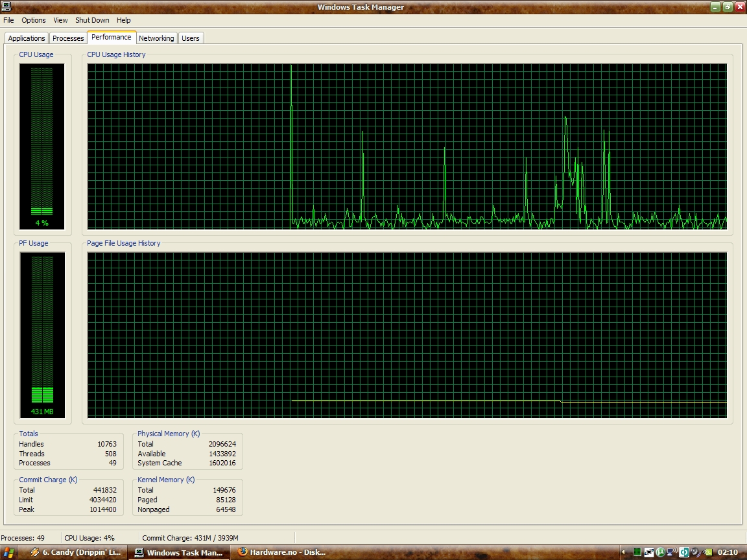
Task: Click the Task Manager title bar icon
Action: pos(6,6)
